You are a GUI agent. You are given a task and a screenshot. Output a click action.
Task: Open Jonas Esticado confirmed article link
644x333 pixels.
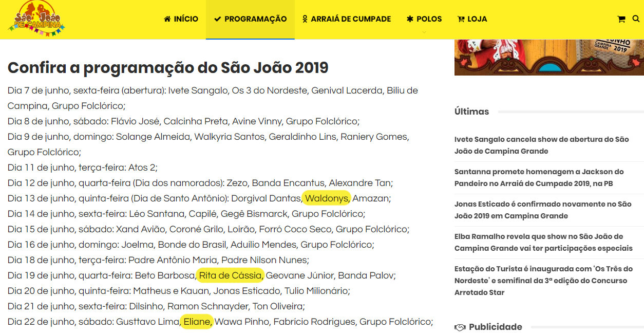click(x=543, y=210)
